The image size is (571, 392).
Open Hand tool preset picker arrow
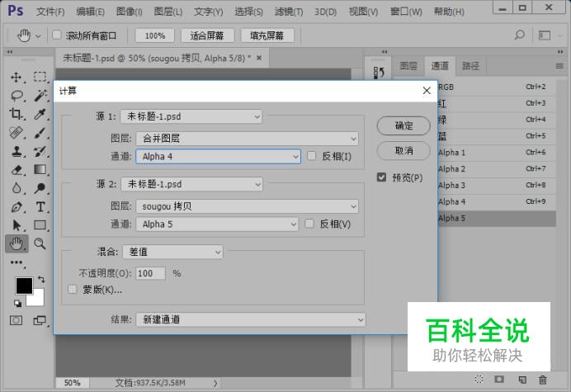coord(38,36)
